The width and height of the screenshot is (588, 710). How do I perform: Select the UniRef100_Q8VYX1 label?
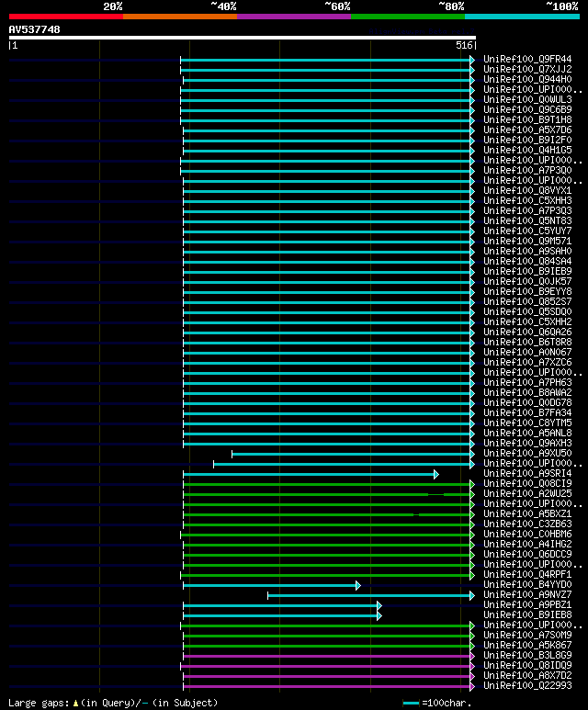[527, 191]
